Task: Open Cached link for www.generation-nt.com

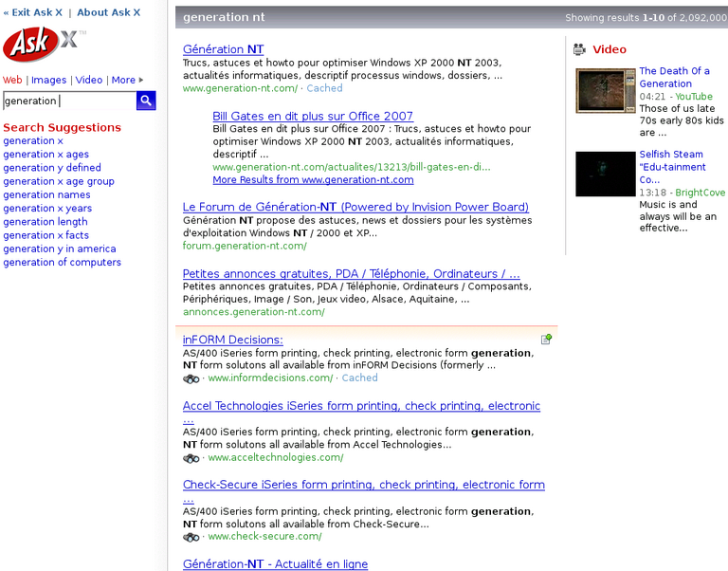Action: 324,88
